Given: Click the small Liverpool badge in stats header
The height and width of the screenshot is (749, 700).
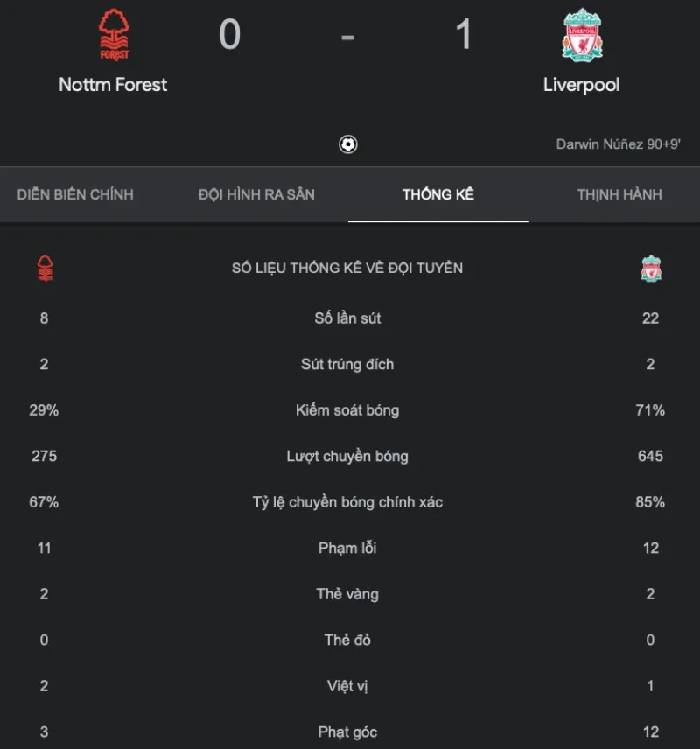Looking at the screenshot, I should [x=653, y=269].
